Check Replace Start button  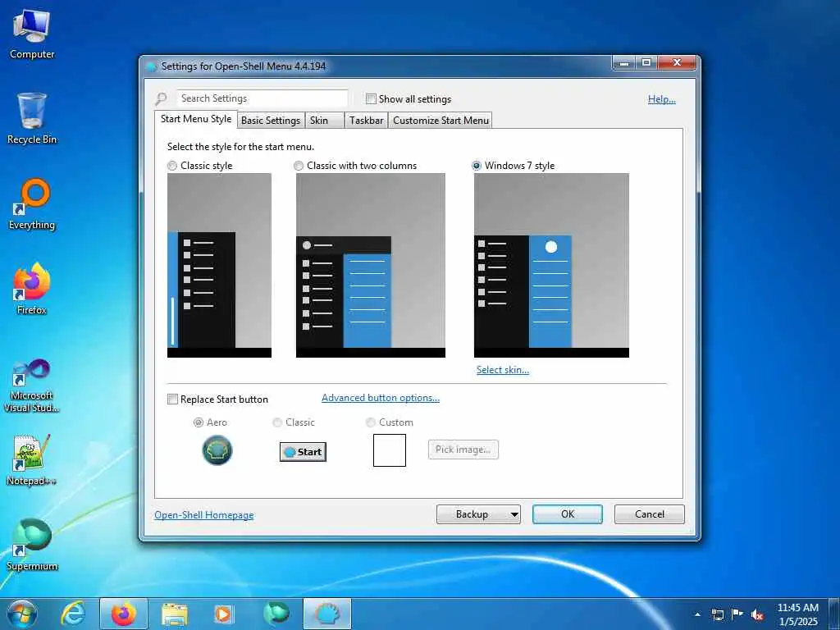pyautogui.click(x=172, y=399)
